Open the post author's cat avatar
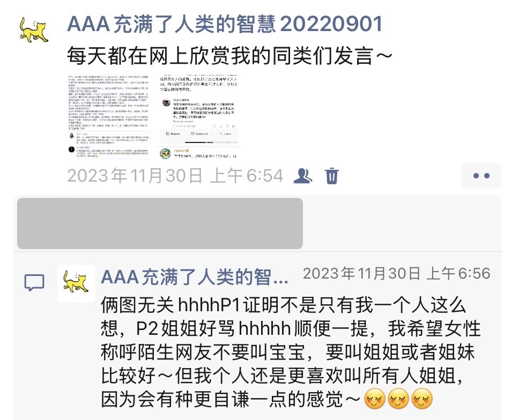The height and width of the screenshot is (420, 511). [x=34, y=30]
